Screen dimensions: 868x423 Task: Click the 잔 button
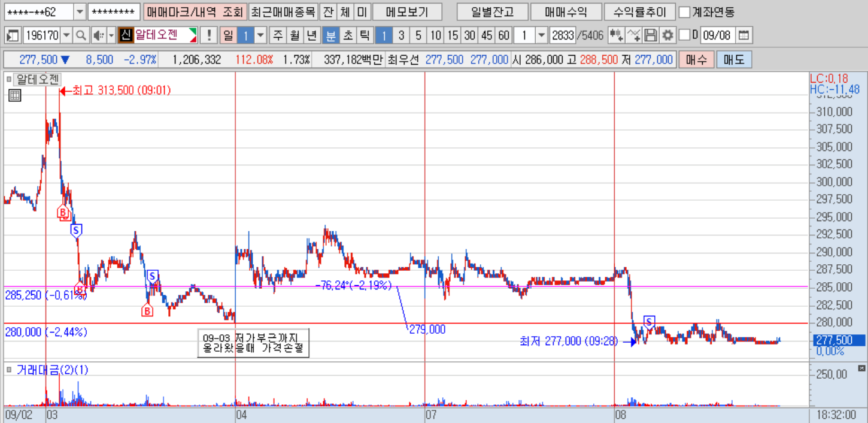pos(327,12)
